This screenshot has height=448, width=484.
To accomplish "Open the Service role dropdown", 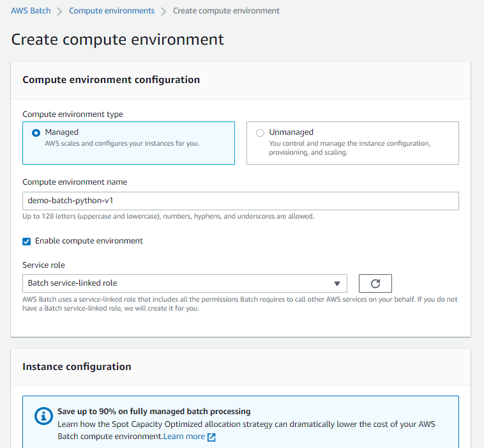I will (x=185, y=283).
